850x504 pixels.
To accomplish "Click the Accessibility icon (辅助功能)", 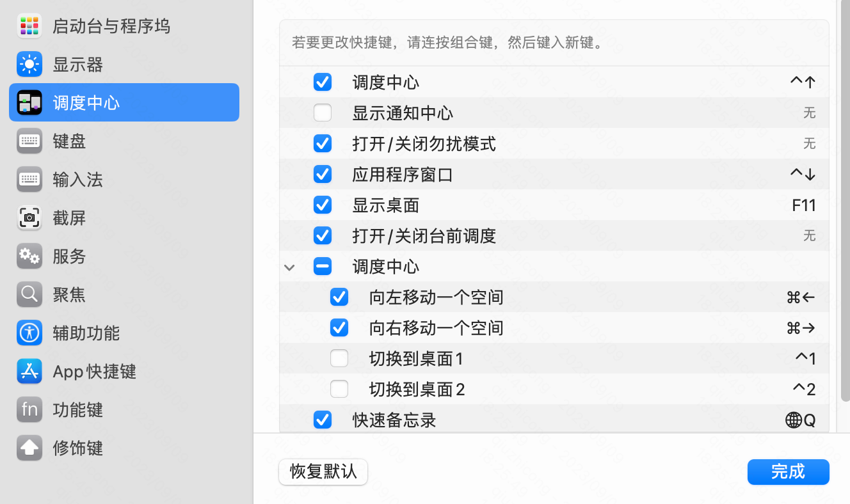I will tap(29, 333).
